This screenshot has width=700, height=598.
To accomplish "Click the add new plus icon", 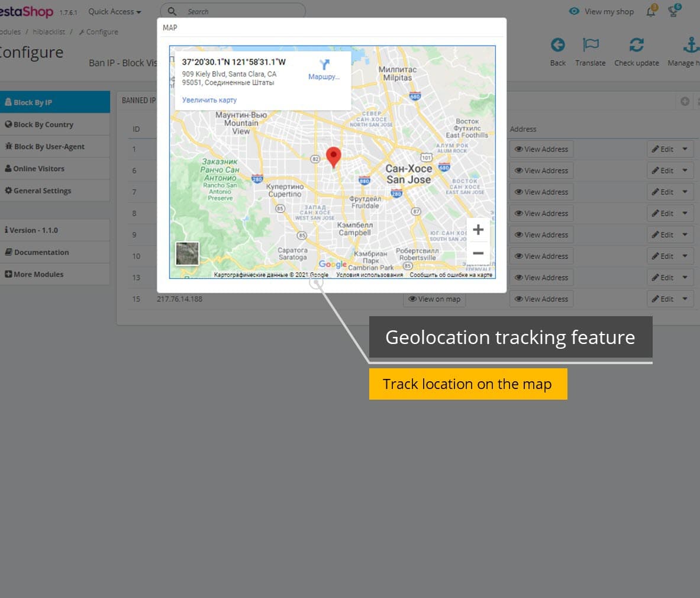I will pyautogui.click(x=685, y=101).
